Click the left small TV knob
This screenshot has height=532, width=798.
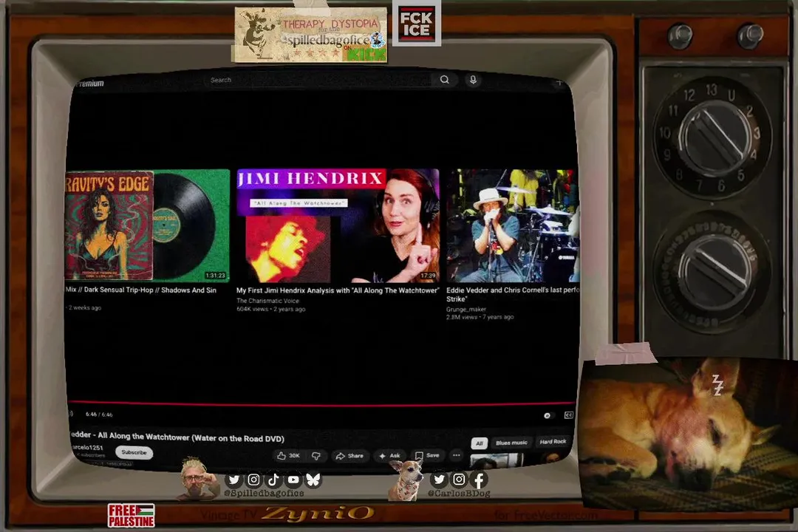(x=680, y=36)
